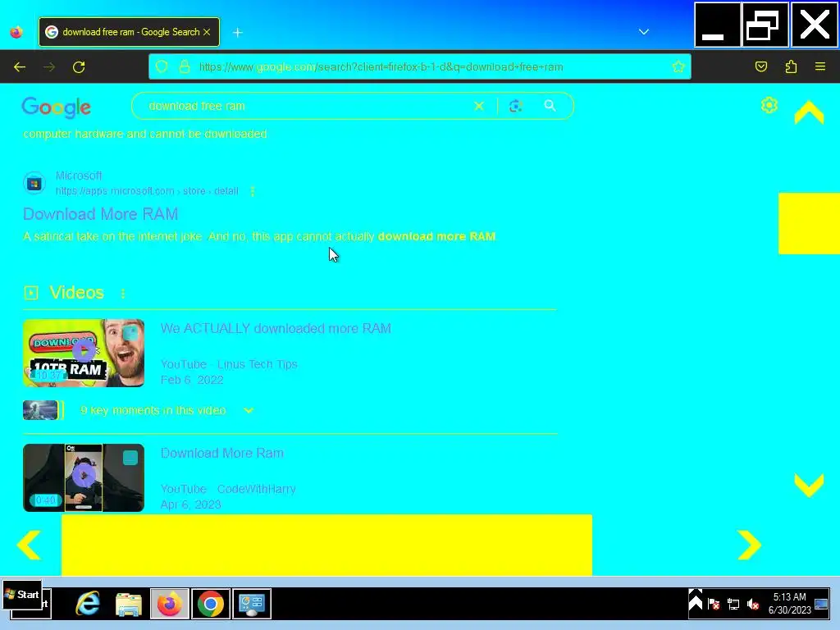Clear the Google search box
This screenshot has width=840, height=630.
tap(479, 106)
